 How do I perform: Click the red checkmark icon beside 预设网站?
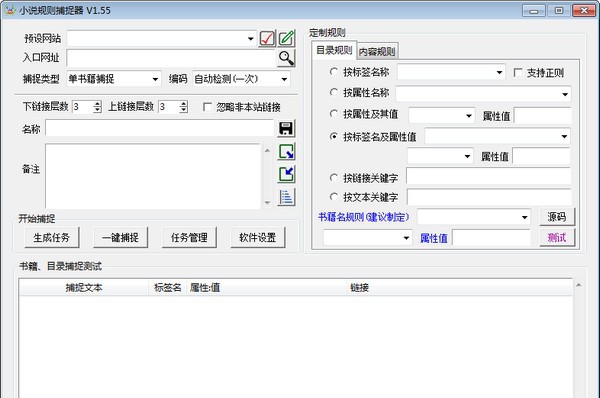pyautogui.click(x=267, y=39)
